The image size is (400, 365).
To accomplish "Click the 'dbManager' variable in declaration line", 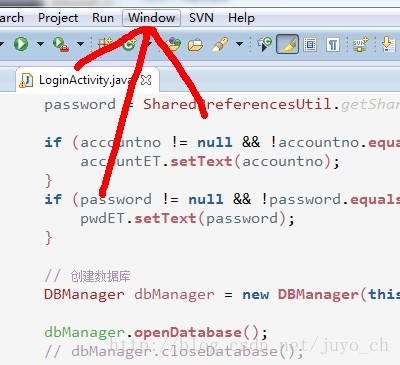I will [x=174, y=295].
